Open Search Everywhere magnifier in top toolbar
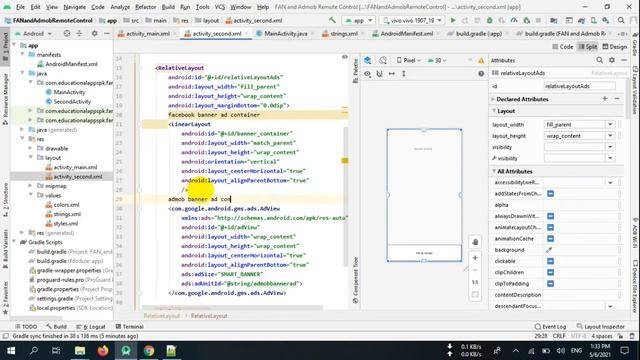Screen dimensions: 640x360 621,20
